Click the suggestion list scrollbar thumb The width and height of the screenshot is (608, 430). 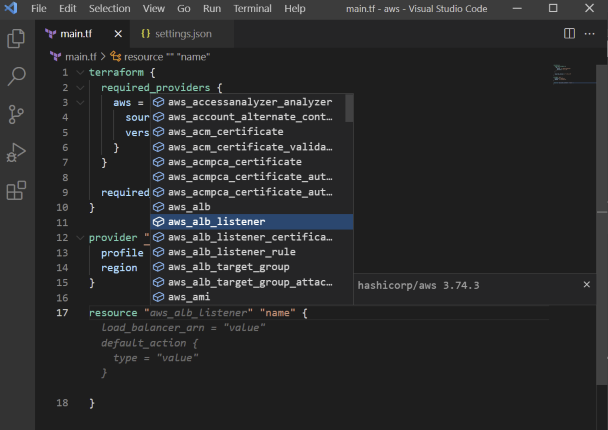pyautogui.click(x=349, y=108)
